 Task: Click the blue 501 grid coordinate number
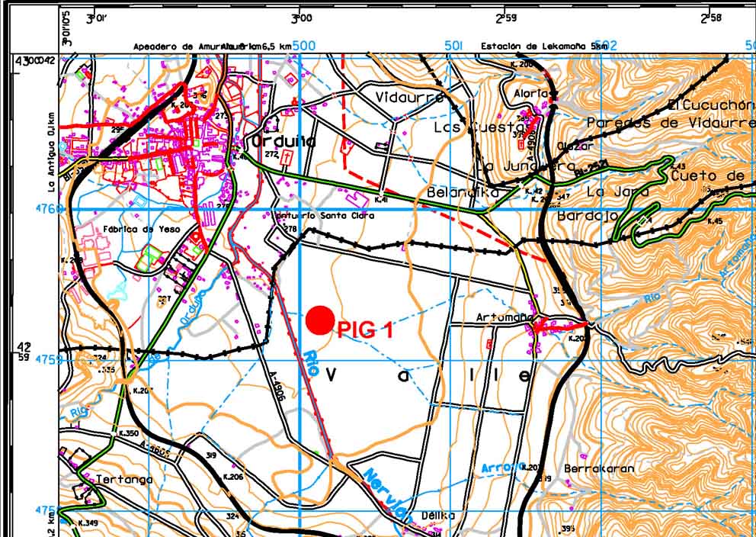click(x=453, y=46)
